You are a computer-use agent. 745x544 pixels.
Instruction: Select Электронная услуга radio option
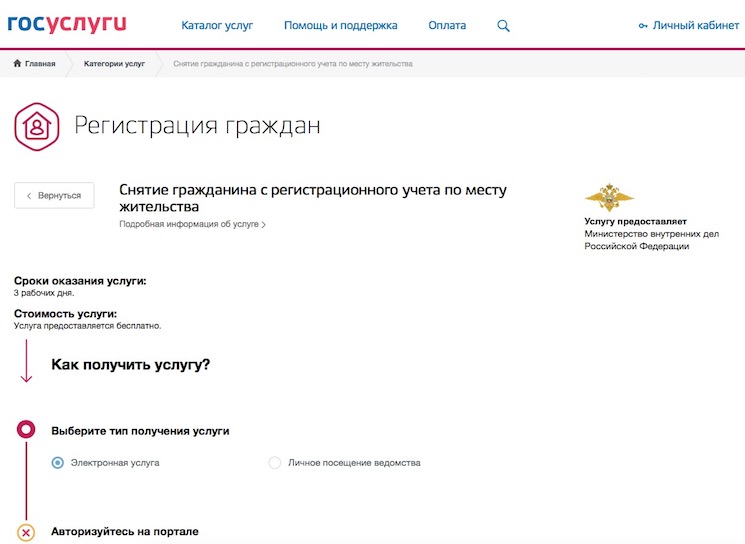click(x=58, y=463)
